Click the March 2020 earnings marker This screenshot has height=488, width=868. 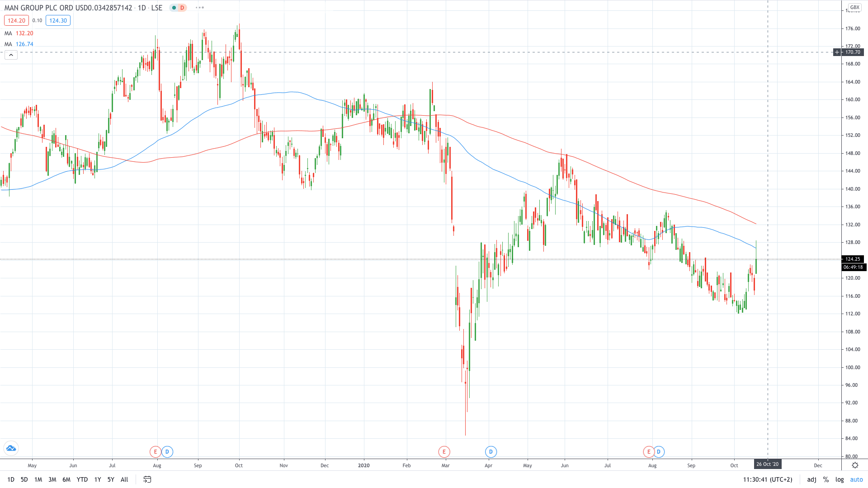pos(444,451)
